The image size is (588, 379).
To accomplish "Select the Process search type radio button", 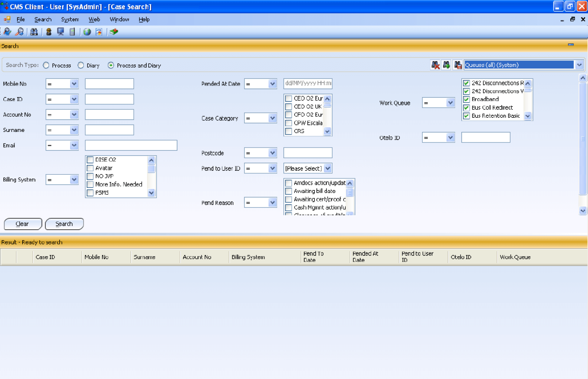I will [x=46, y=65].
